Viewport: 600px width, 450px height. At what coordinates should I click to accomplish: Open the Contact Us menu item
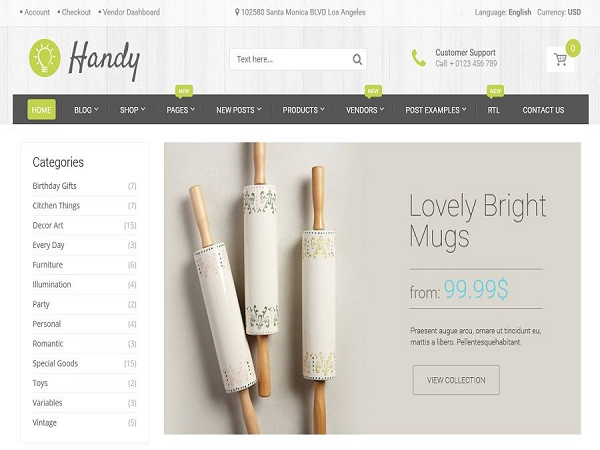543,110
